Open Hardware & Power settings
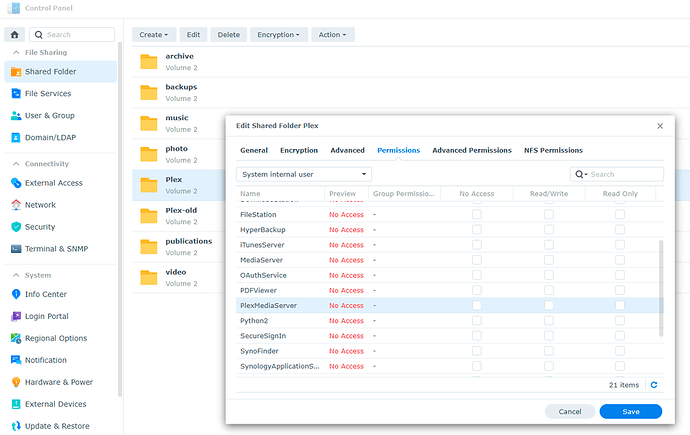690x435 pixels. (x=61, y=382)
